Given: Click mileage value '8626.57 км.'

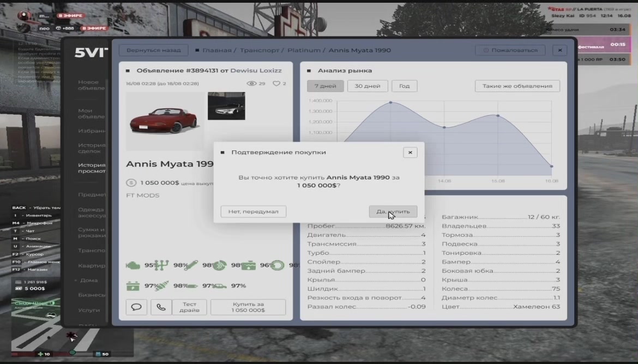Looking at the screenshot, I should pos(406,226).
